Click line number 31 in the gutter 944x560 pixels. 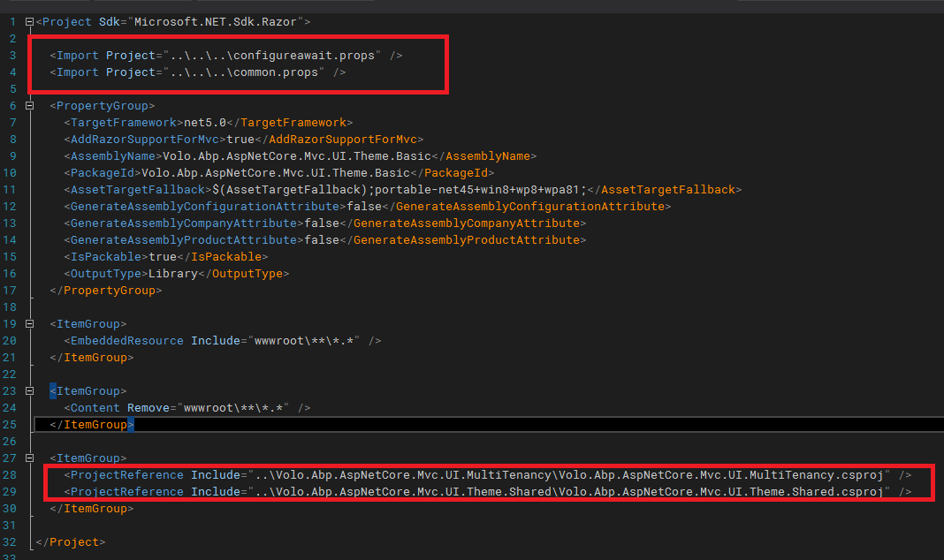10,526
